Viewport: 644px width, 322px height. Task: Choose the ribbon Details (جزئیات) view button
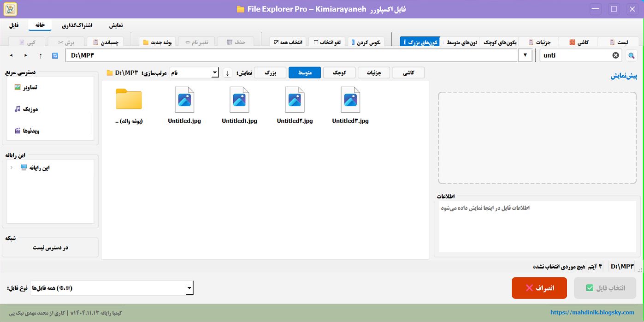point(539,42)
